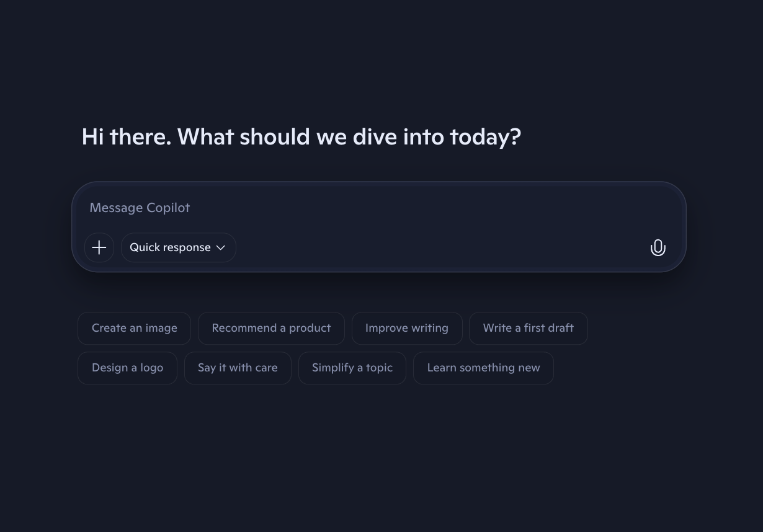Viewport: 763px width, 532px height.
Task: Click the Write a first draft chip
Action: pyautogui.click(x=528, y=328)
